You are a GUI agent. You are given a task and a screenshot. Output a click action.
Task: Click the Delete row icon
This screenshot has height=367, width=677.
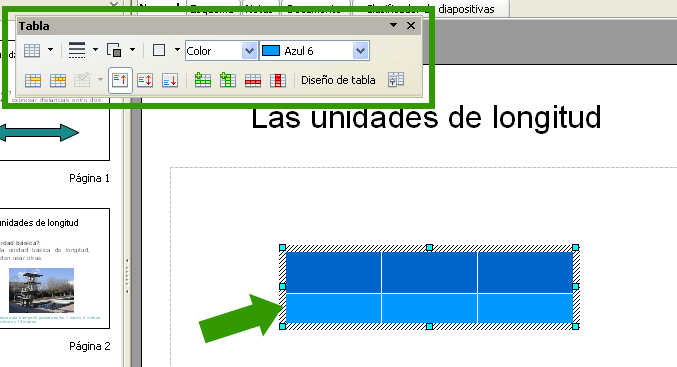(253, 81)
